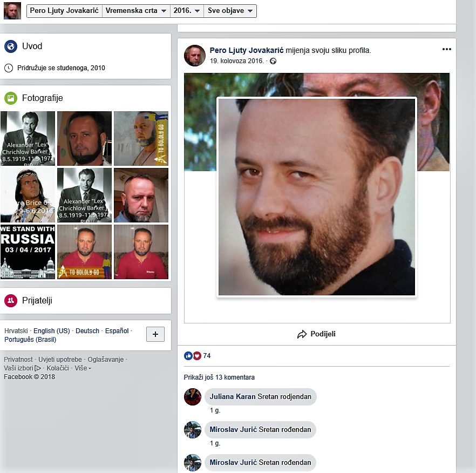Click the like and heart reactions icon

coord(193,356)
